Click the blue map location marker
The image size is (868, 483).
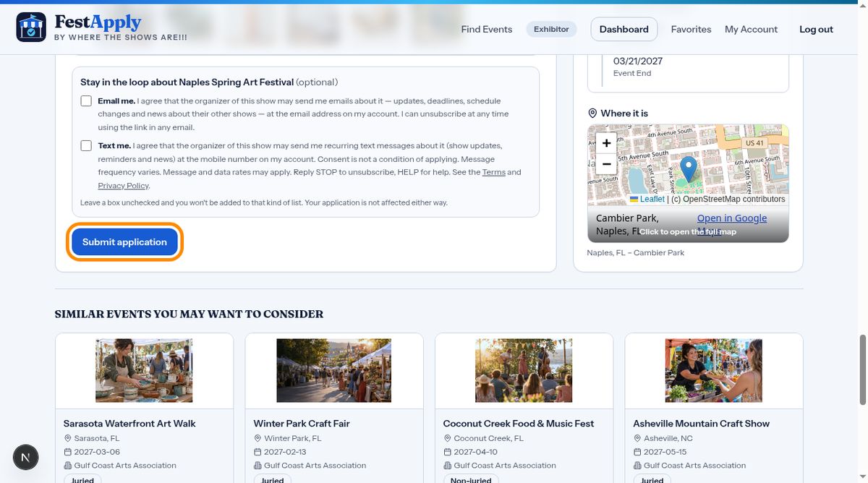click(689, 169)
